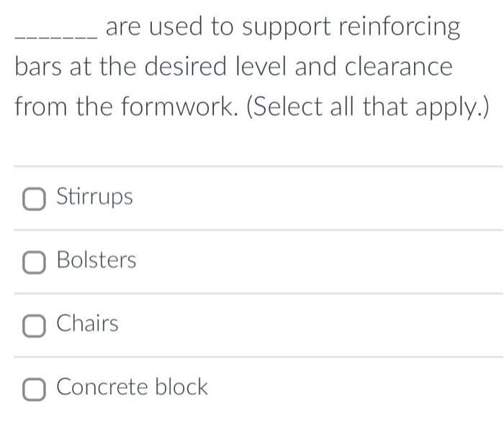504x447 pixels.
Task: Tick the Bolsters checkbox
Action: [x=34, y=262]
